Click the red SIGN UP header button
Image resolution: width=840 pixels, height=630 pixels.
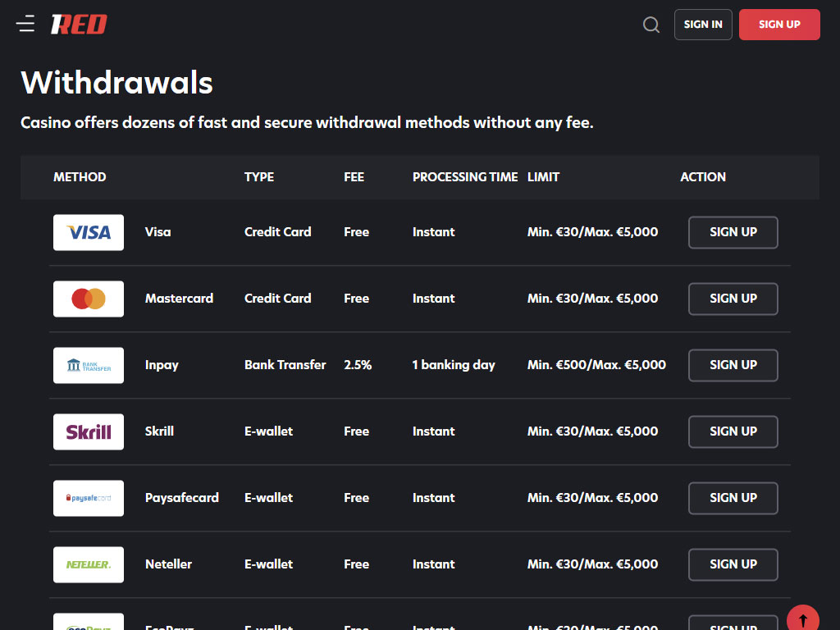[779, 25]
